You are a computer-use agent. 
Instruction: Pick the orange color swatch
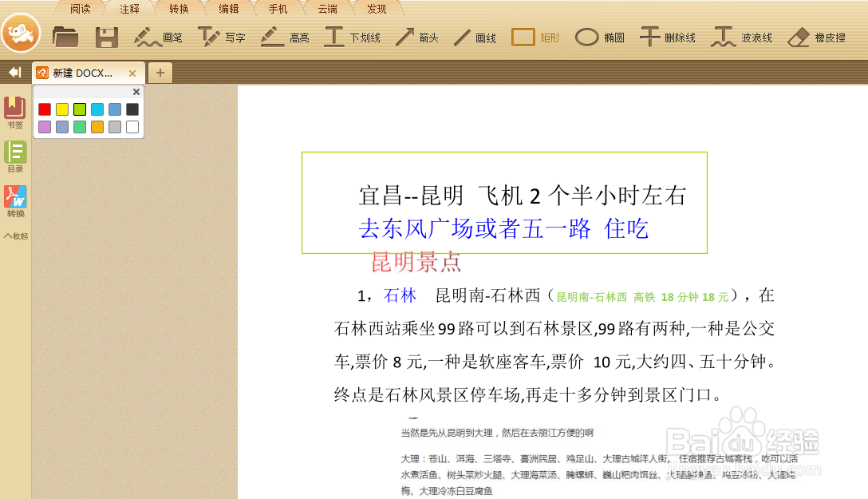tap(97, 127)
